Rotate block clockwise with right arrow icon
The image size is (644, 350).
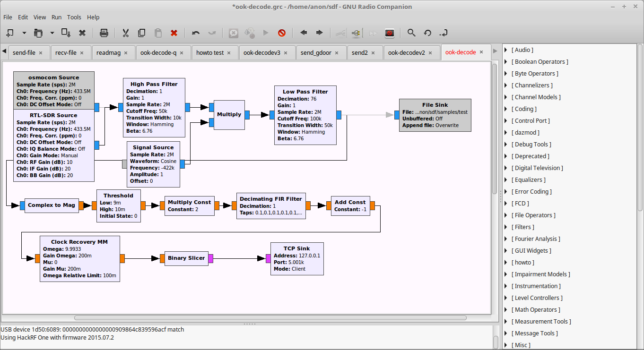[320, 33]
